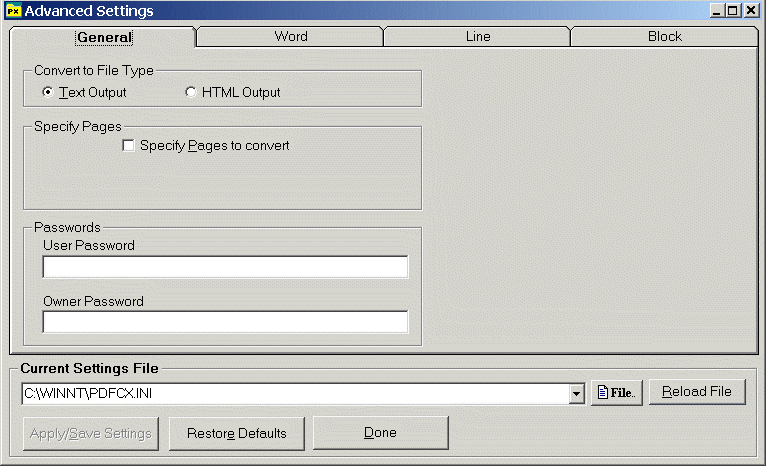Focus the Owner Password field

[x=225, y=322]
